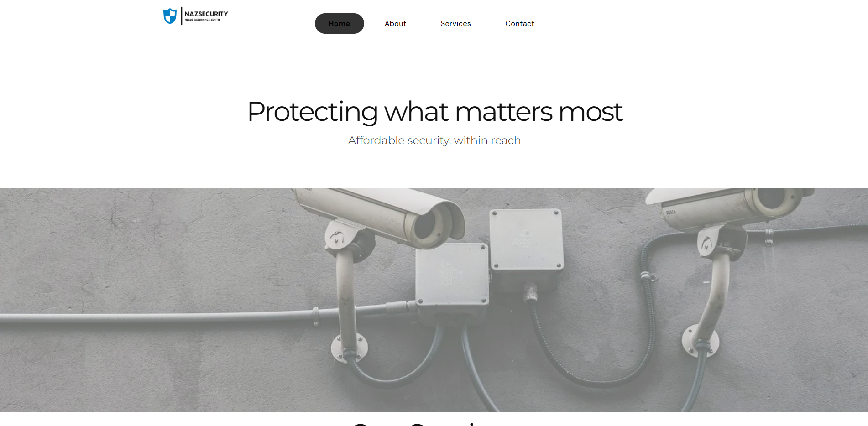Screen dimensions: 868x426
Task: Click the left security camera lens
Action: click(428, 225)
